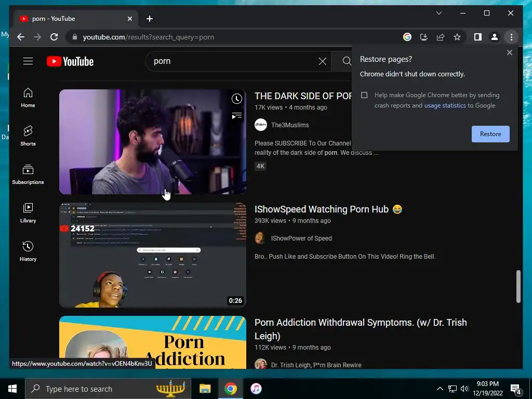
Task: Check the send crash reports checkbox
Action: click(364, 95)
